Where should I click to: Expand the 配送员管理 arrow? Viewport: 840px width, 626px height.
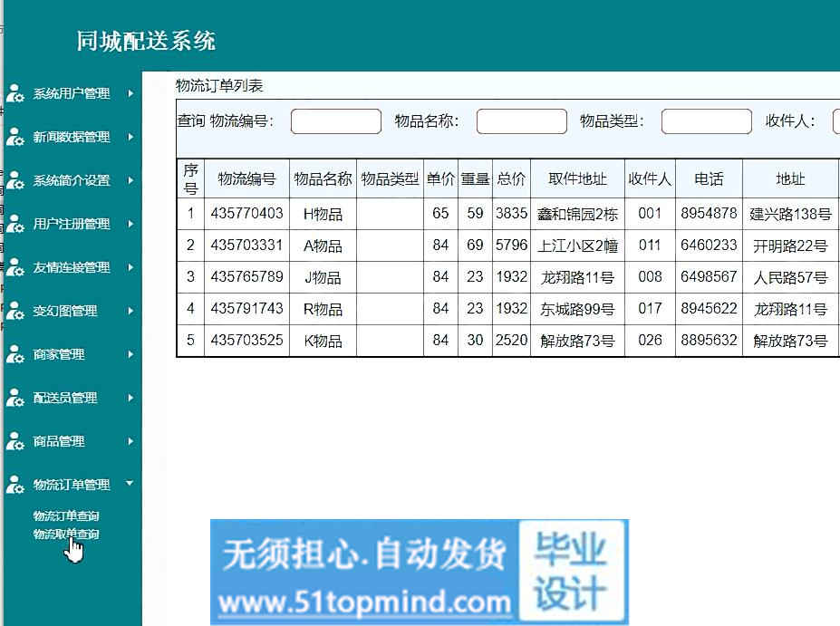click(130, 398)
